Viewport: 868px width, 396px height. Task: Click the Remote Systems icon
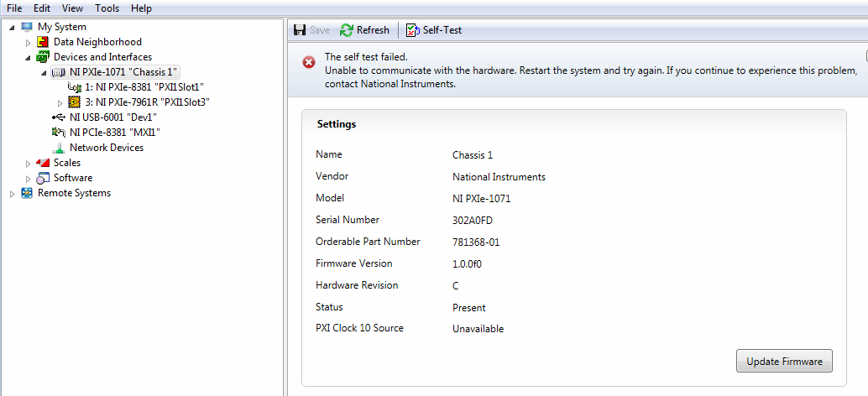coord(27,193)
